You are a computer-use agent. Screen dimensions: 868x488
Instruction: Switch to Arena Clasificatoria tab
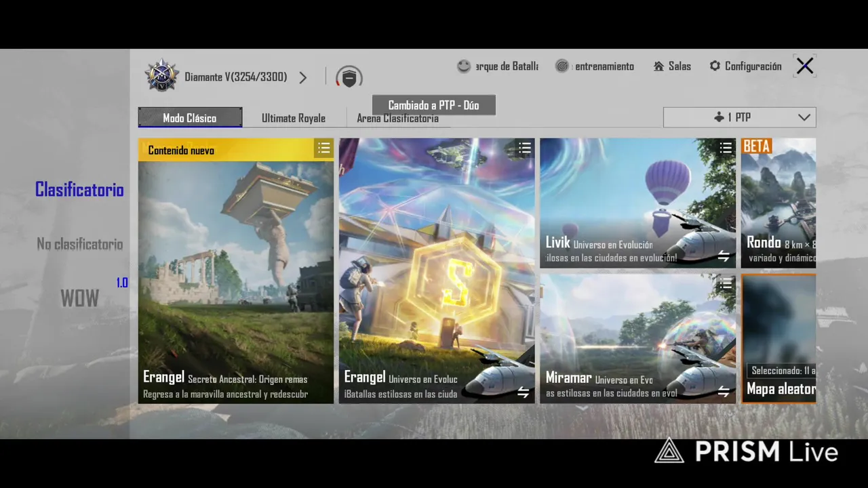point(397,119)
